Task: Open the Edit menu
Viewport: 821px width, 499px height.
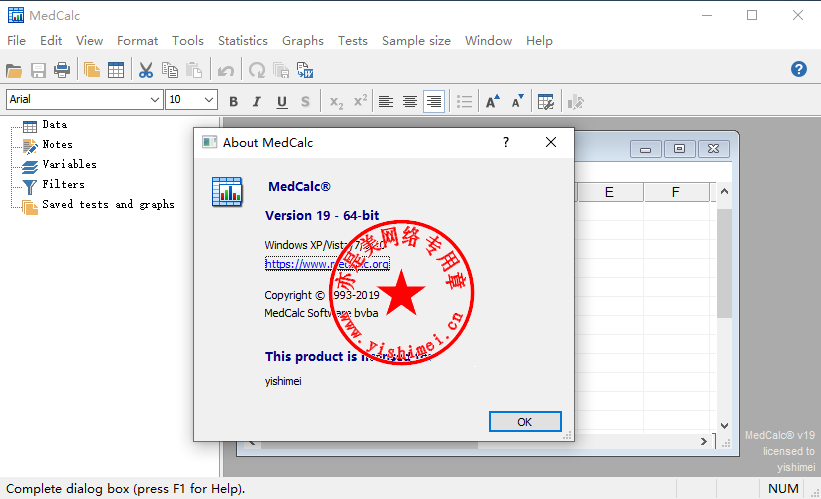Action: 51,41
